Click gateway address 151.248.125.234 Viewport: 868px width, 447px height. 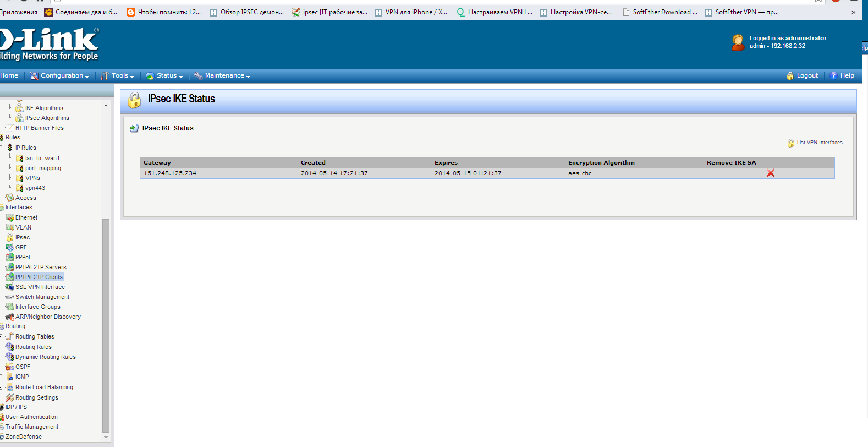coord(170,173)
